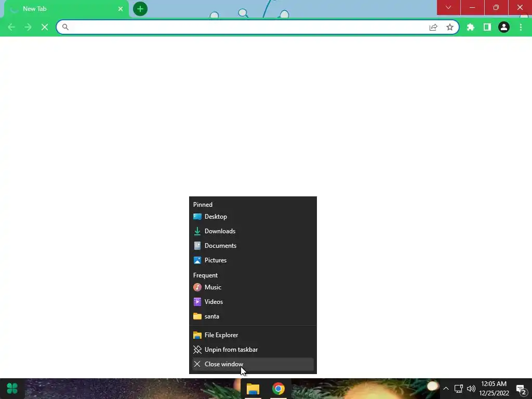This screenshot has height=399, width=532.
Task: Select Unpin from taskbar
Action: pyautogui.click(x=253, y=350)
